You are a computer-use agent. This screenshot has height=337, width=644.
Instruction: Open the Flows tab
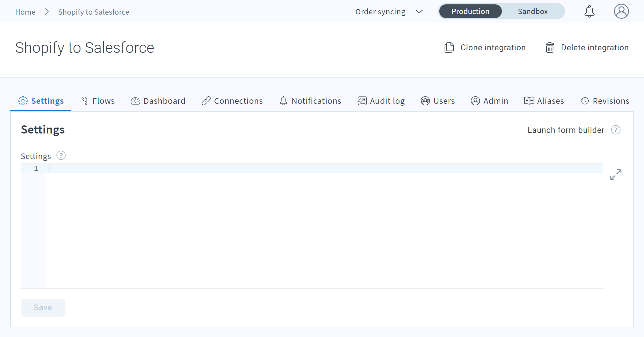[x=98, y=101]
